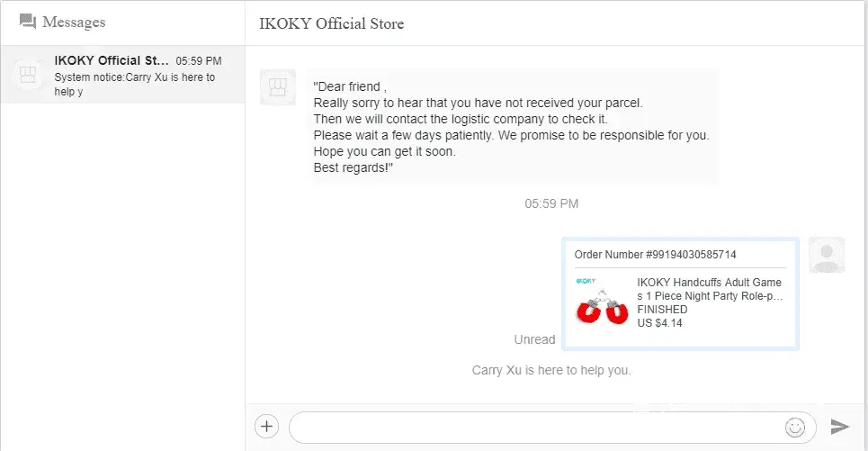
Task: Click the IKOKY Official Store chat header title
Action: coord(331,23)
